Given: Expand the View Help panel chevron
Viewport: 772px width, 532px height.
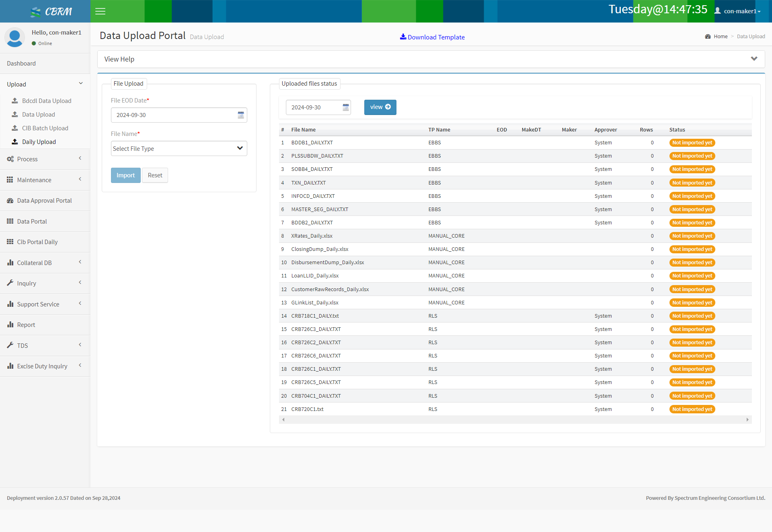Looking at the screenshot, I should tap(754, 59).
